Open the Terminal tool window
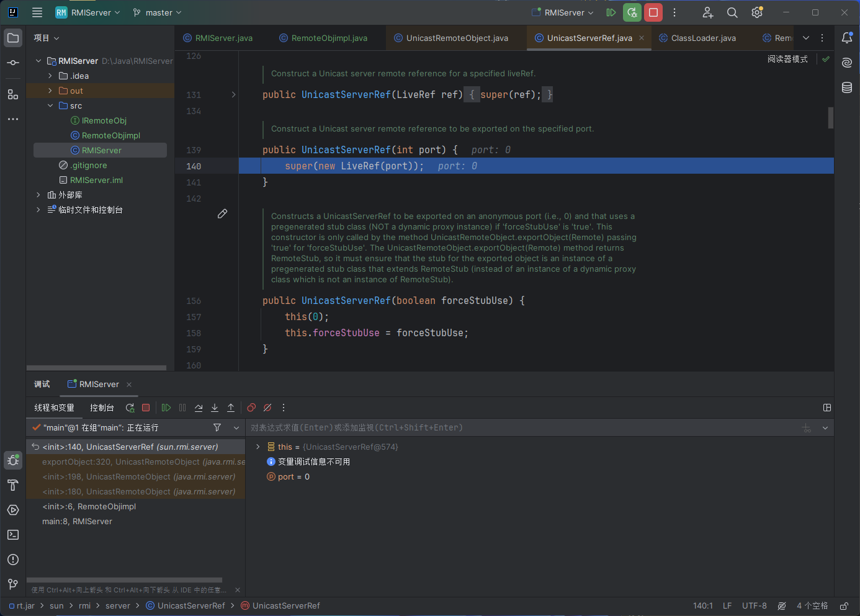 pyautogui.click(x=13, y=535)
